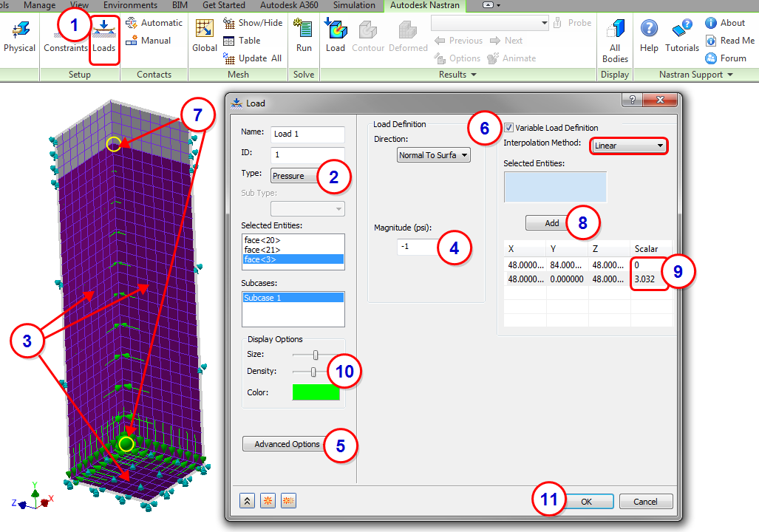Click Animate results

pos(511,58)
